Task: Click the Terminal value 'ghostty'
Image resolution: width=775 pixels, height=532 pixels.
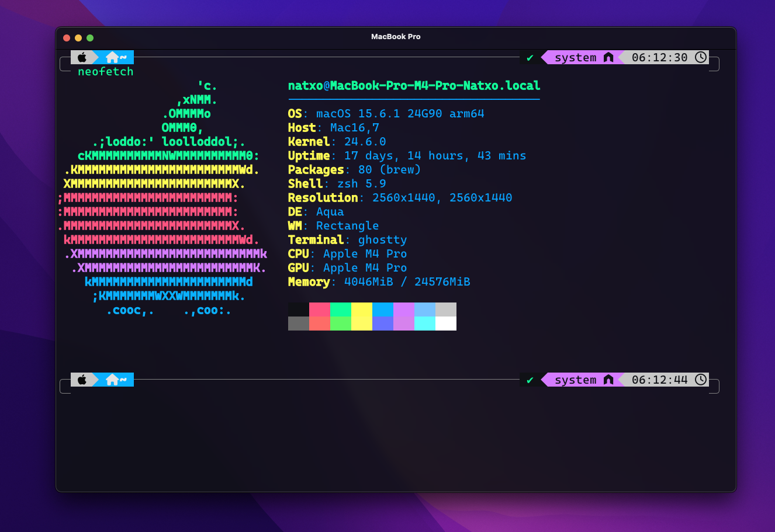Action: click(383, 240)
